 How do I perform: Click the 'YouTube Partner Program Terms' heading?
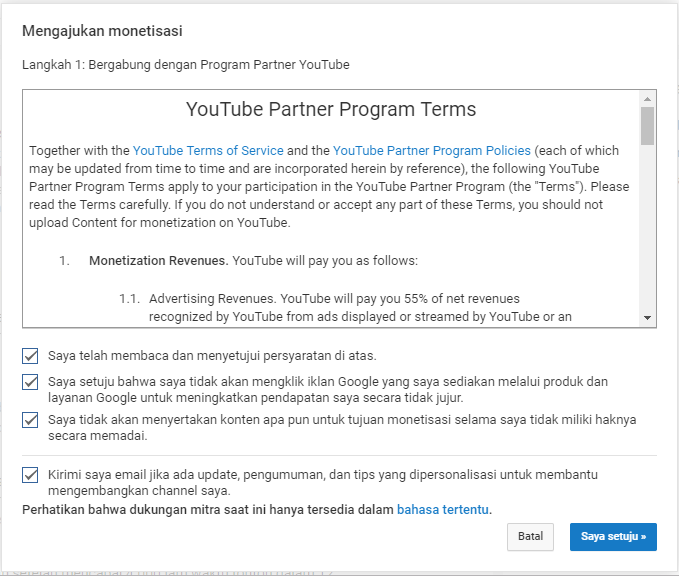point(331,109)
